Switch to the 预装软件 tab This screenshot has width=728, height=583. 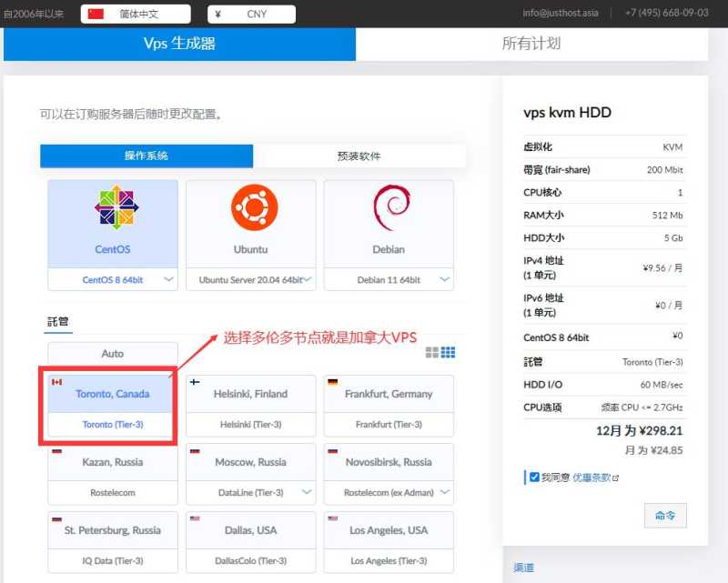[x=359, y=156]
